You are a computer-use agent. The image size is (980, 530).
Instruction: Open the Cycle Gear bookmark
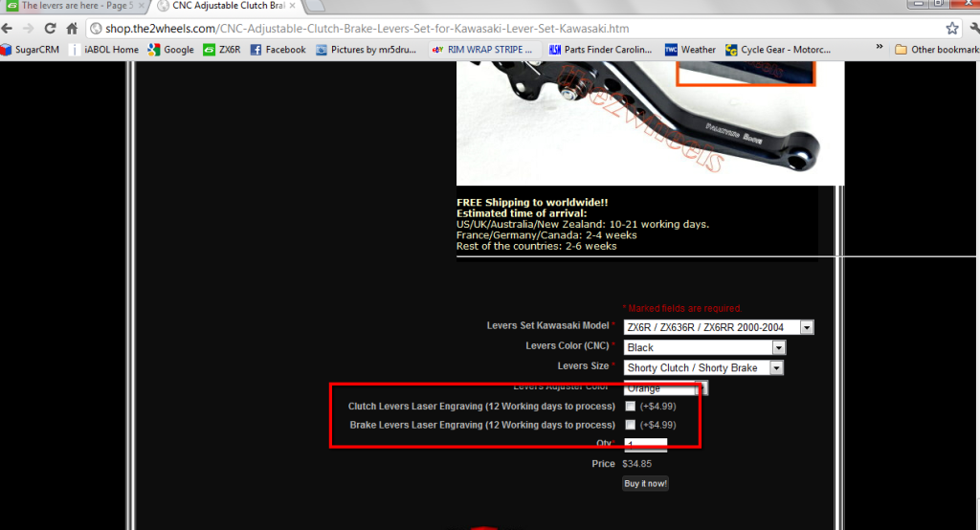click(x=778, y=50)
